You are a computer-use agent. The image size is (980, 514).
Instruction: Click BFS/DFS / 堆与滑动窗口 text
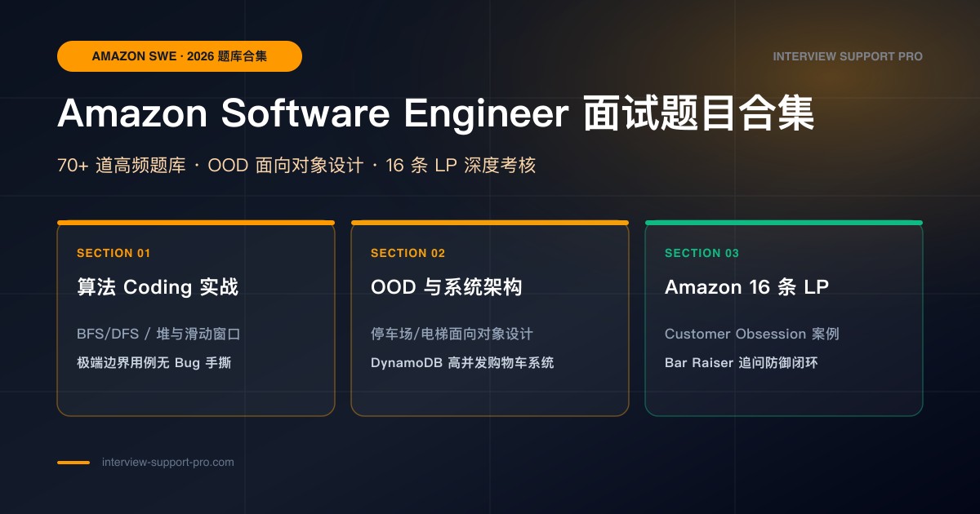pyautogui.click(x=158, y=334)
